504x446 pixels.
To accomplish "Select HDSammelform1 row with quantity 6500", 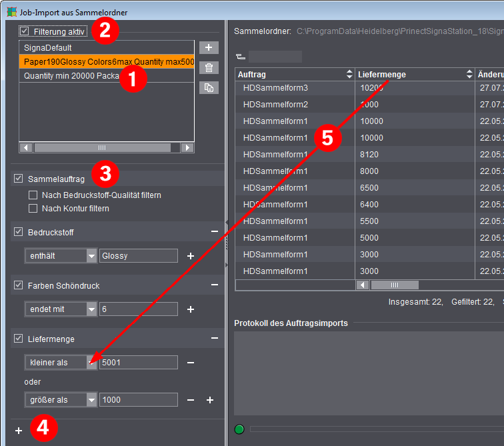I will point(369,188).
